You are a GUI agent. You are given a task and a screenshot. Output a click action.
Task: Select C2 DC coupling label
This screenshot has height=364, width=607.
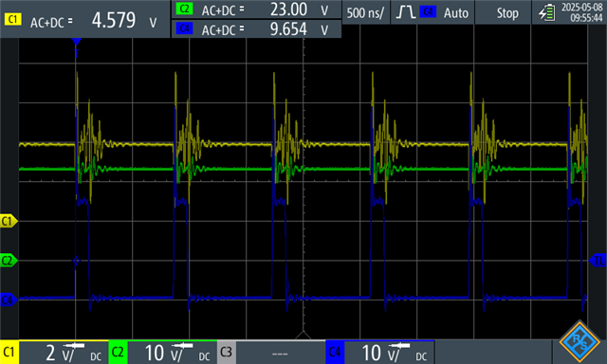point(204,356)
